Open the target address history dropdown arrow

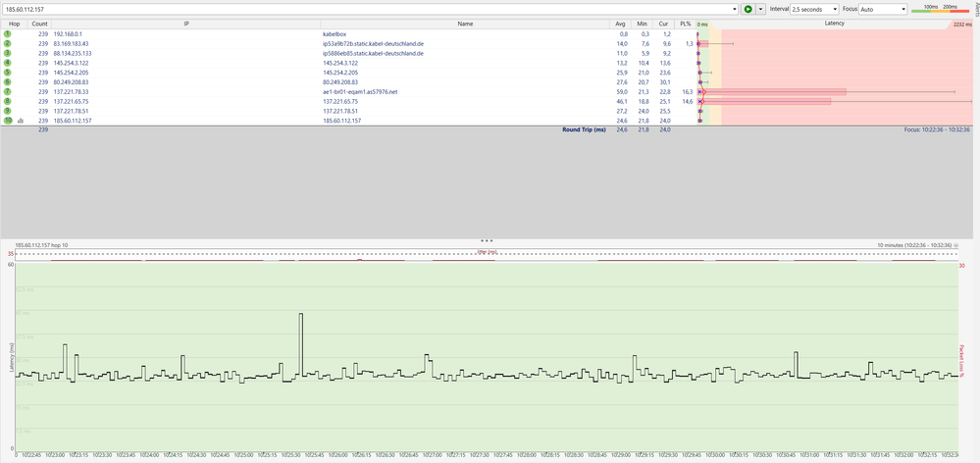[x=735, y=10]
